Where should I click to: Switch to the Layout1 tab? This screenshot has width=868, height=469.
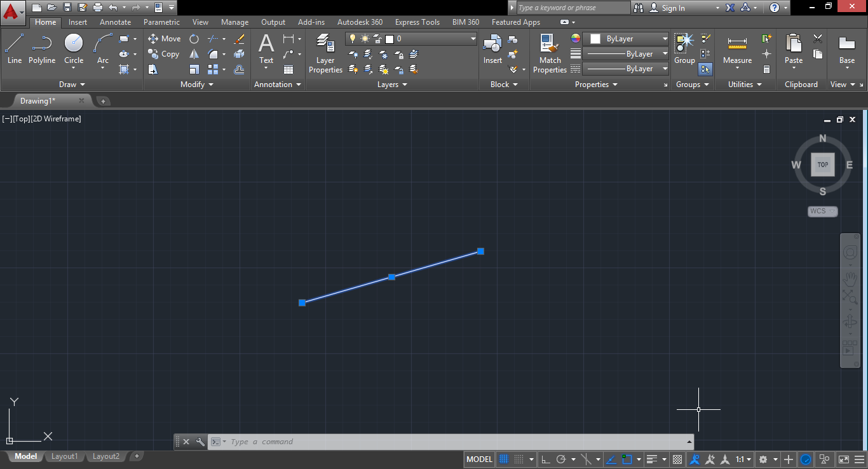[x=64, y=456]
